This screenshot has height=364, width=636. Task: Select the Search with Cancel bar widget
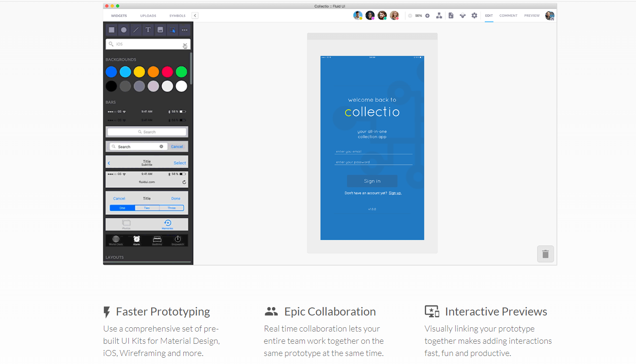pos(147,147)
